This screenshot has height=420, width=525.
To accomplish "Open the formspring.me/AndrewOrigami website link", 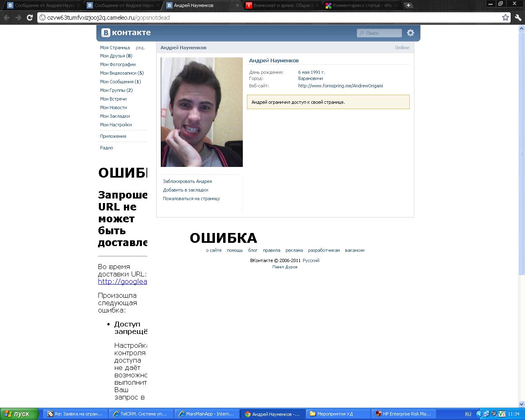I will tap(340, 86).
